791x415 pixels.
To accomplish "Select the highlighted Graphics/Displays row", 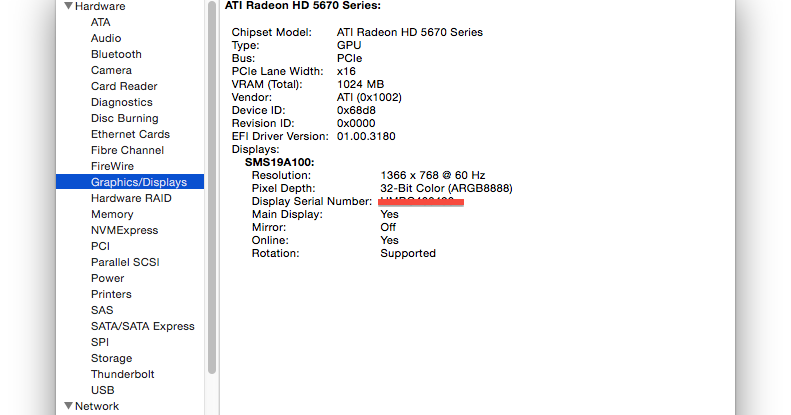I will pyautogui.click(x=130, y=182).
